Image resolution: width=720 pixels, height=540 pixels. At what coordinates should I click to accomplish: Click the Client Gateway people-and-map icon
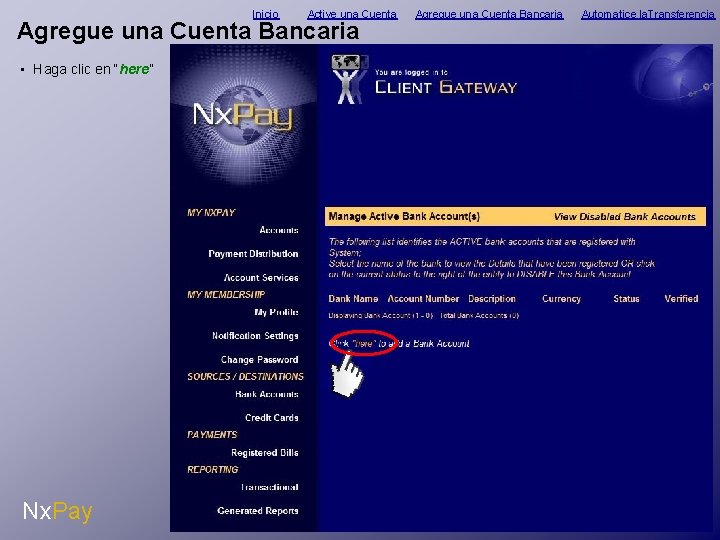click(350, 79)
